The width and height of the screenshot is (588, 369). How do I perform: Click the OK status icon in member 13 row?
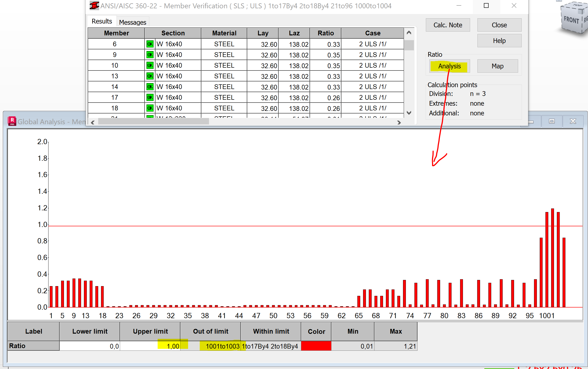pyautogui.click(x=150, y=76)
